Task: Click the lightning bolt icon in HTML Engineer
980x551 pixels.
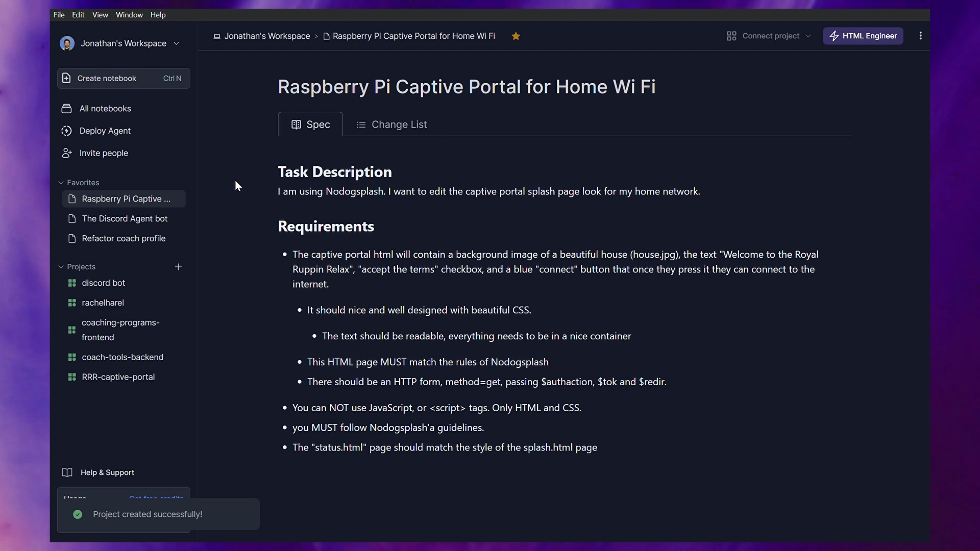Action: coord(834,36)
